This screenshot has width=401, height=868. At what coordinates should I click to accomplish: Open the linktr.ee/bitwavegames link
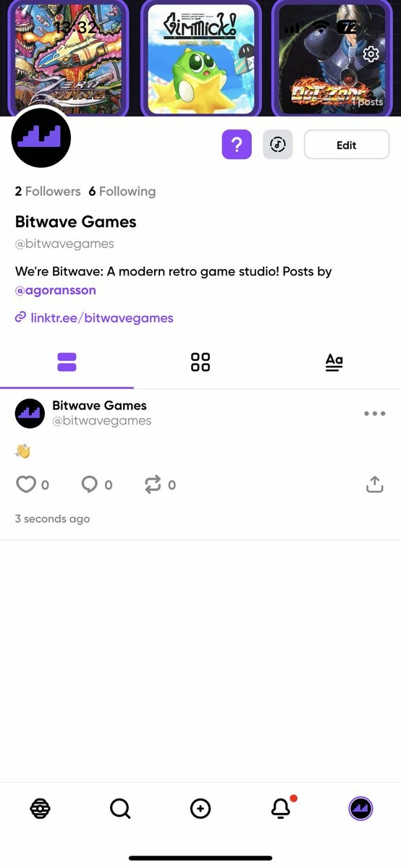[x=94, y=318]
